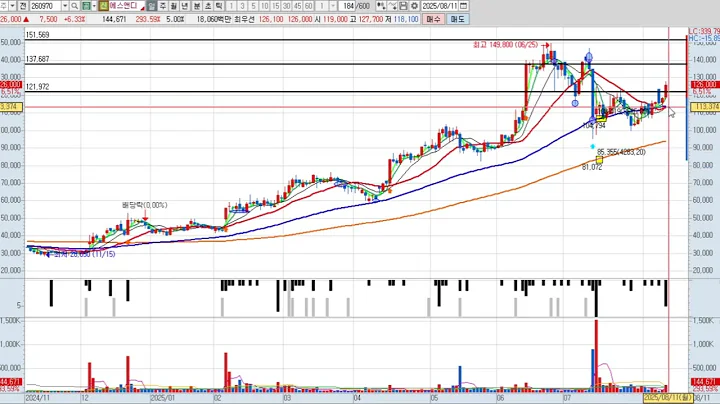This screenshot has width=720, height=404.
Task: Click the date field 2025/08/11
Action: (x=440, y=6)
